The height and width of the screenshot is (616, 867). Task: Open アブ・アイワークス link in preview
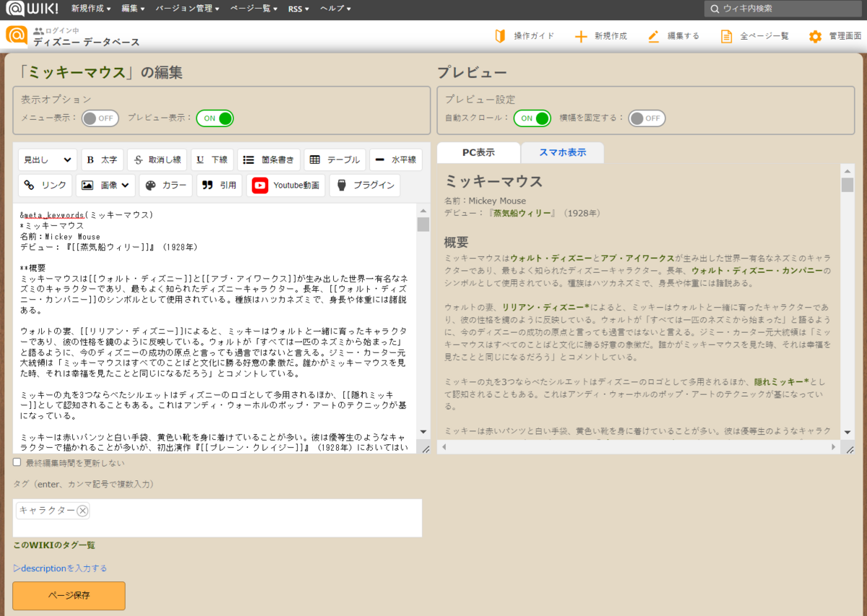(637, 258)
